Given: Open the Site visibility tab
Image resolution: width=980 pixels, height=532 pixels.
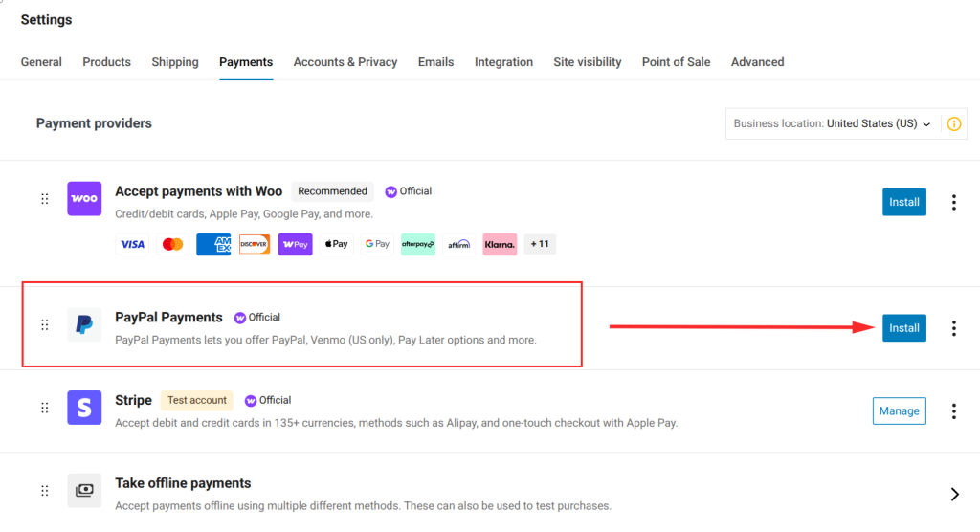Looking at the screenshot, I should tap(588, 62).
